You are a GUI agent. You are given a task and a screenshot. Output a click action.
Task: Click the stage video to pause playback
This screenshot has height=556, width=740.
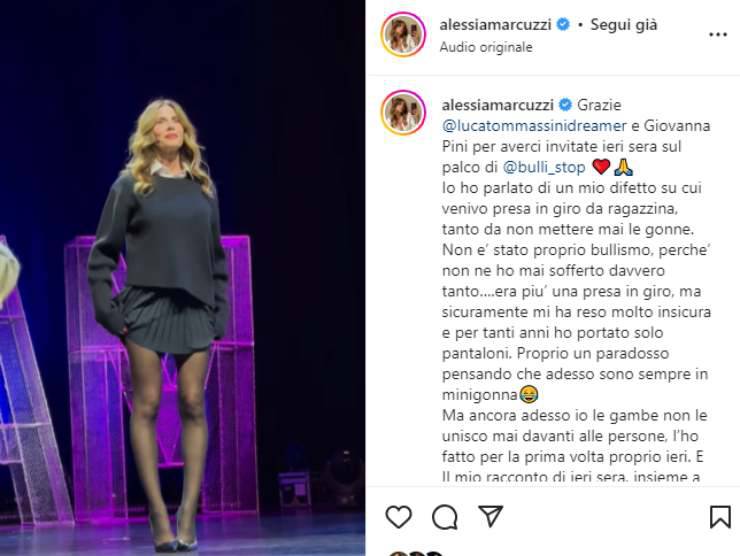click(182, 278)
